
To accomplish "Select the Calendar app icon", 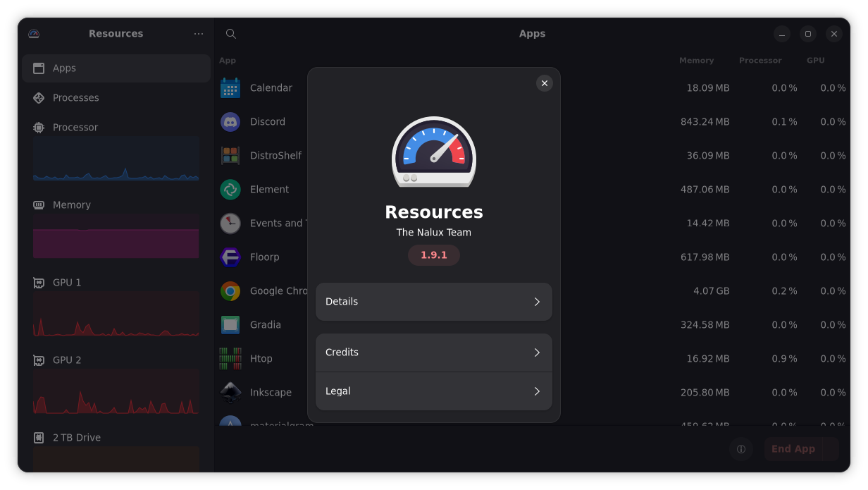I will click(230, 87).
